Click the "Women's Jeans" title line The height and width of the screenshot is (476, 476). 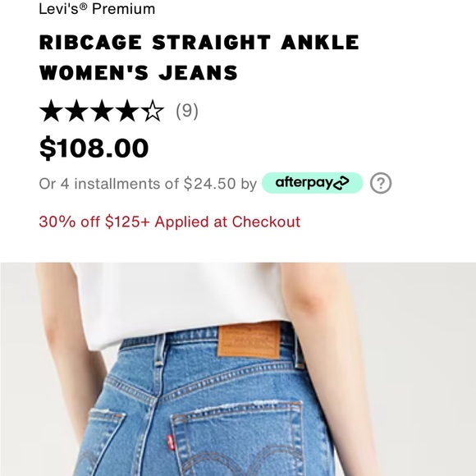click(139, 73)
